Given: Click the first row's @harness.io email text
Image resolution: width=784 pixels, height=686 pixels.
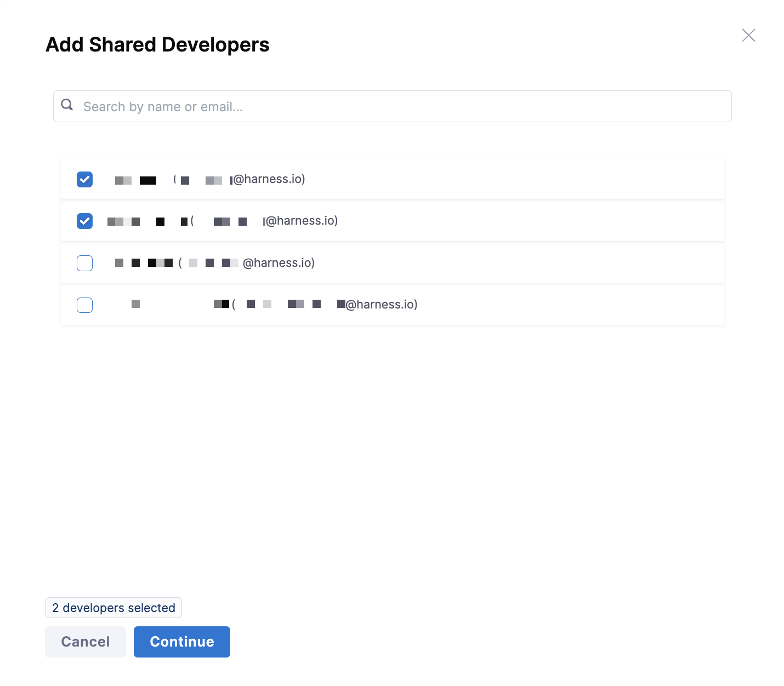Looking at the screenshot, I should tap(269, 180).
